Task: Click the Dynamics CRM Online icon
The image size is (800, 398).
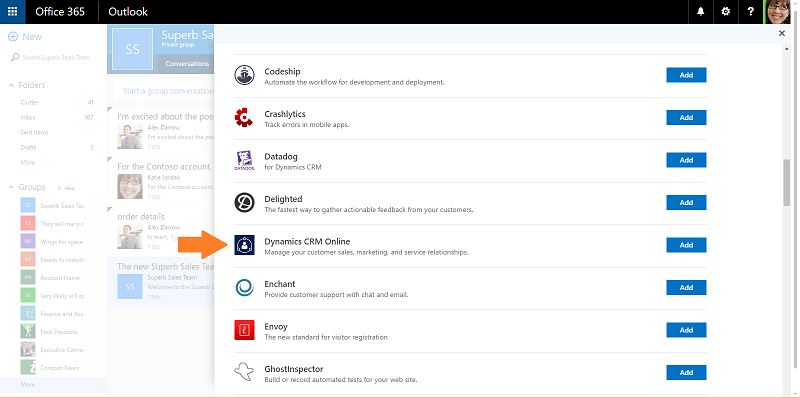Action: point(244,245)
